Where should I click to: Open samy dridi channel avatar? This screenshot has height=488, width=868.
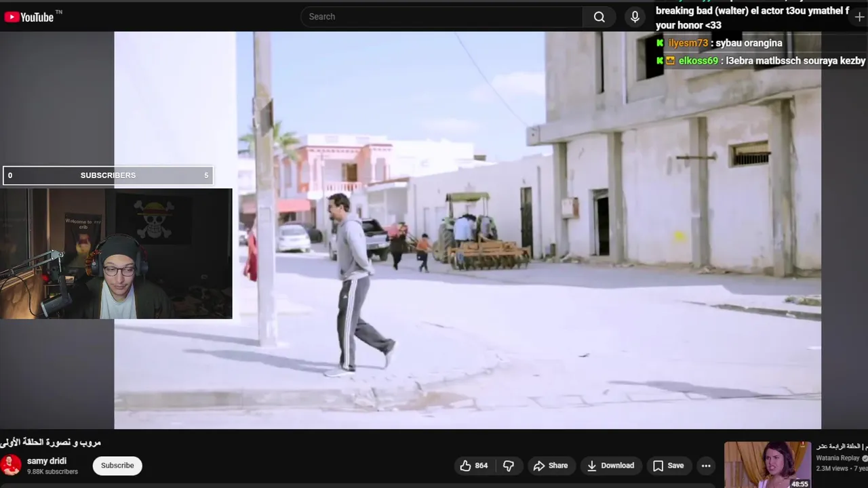(x=11, y=466)
